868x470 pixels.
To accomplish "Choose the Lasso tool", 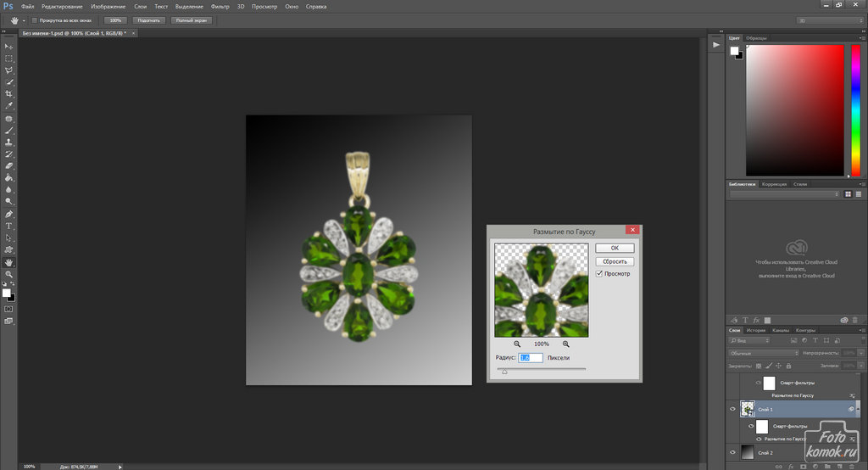I will 9,70.
